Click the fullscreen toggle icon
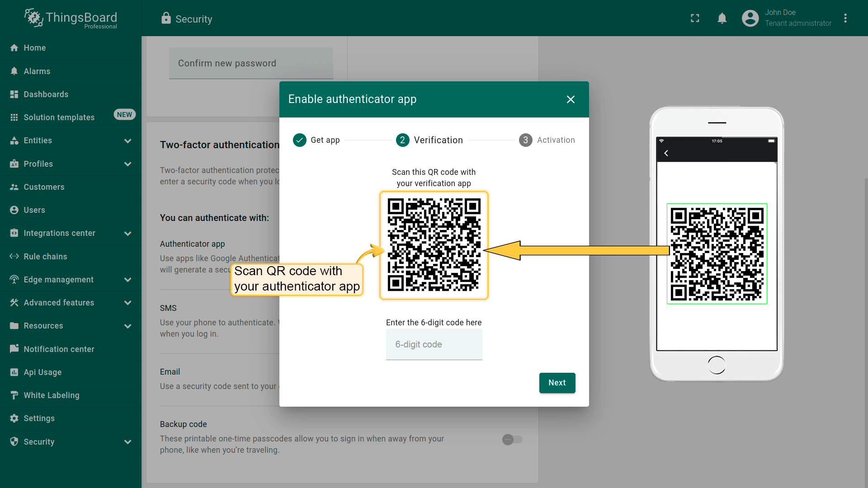 click(x=695, y=18)
